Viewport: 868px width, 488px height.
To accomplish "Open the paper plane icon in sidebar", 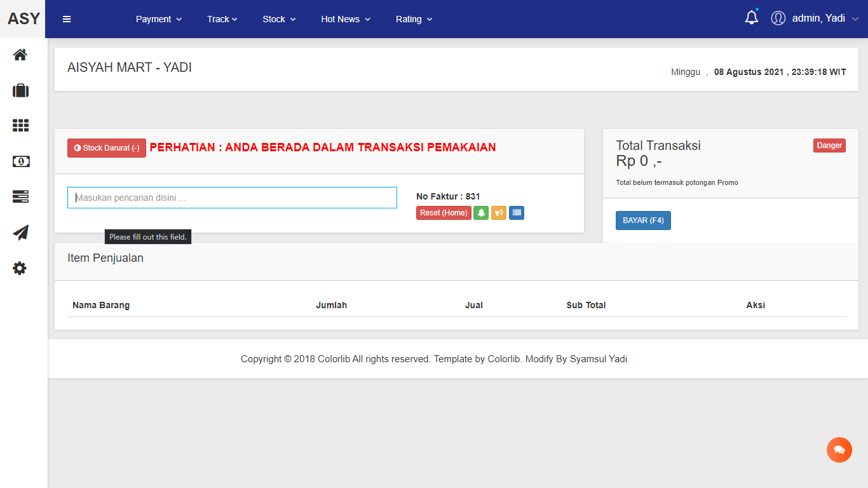I will click(x=20, y=233).
